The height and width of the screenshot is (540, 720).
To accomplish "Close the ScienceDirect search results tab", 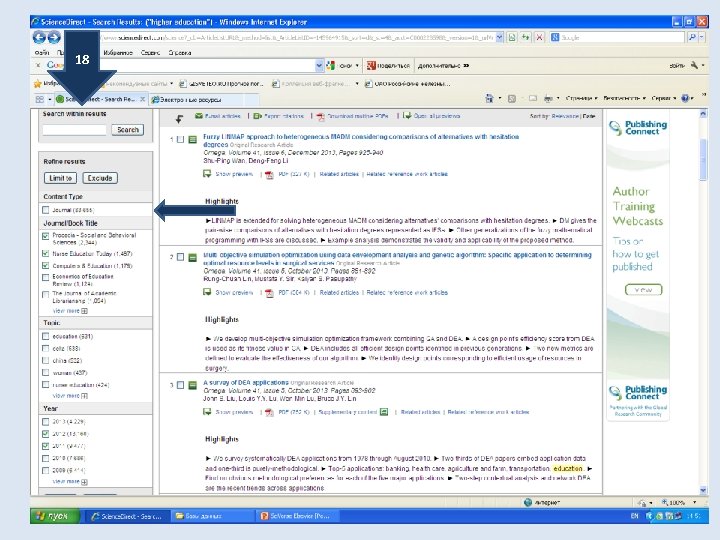I will pyautogui.click(x=143, y=99).
